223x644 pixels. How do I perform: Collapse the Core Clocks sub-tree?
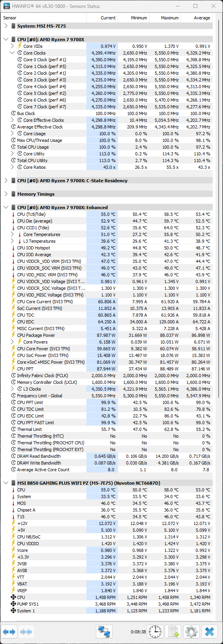pos(12,53)
